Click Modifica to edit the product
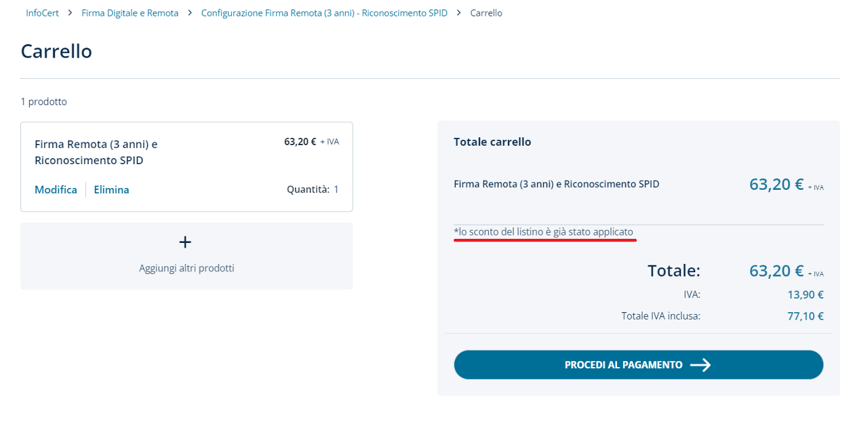The height and width of the screenshot is (422, 868). 56,190
